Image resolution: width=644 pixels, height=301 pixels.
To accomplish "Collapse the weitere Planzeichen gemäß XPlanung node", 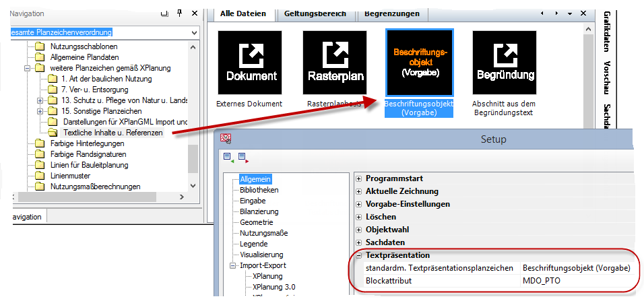I will pyautogui.click(x=28, y=68).
